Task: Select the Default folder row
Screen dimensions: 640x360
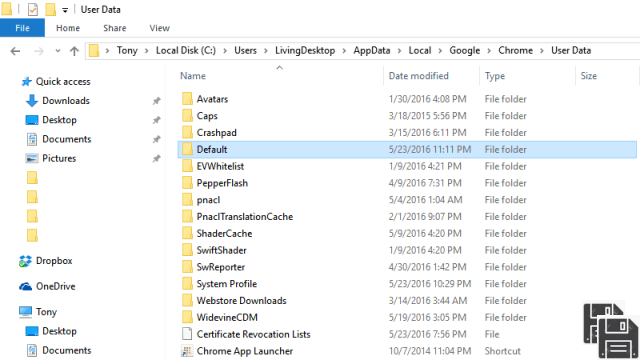Action: click(x=407, y=149)
